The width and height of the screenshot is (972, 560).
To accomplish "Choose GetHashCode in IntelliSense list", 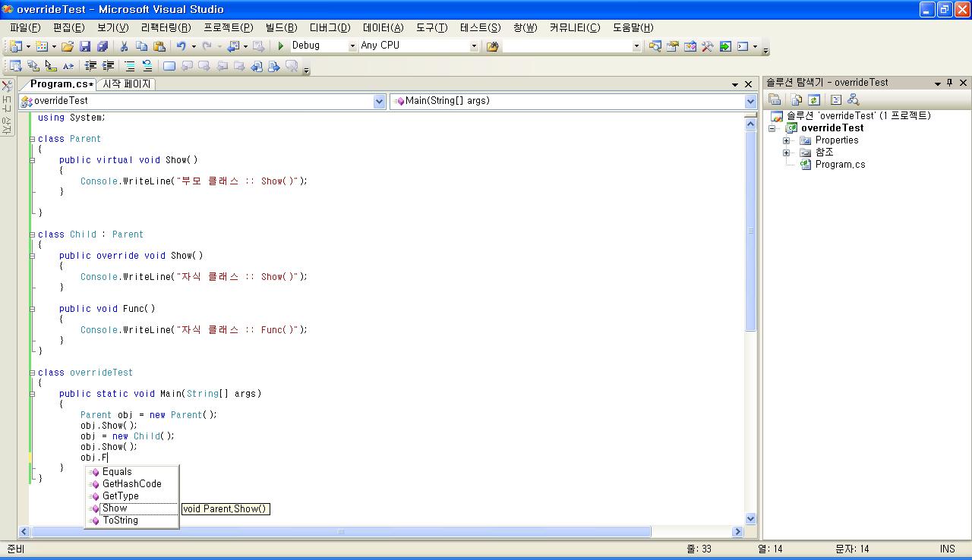I will 132,484.
